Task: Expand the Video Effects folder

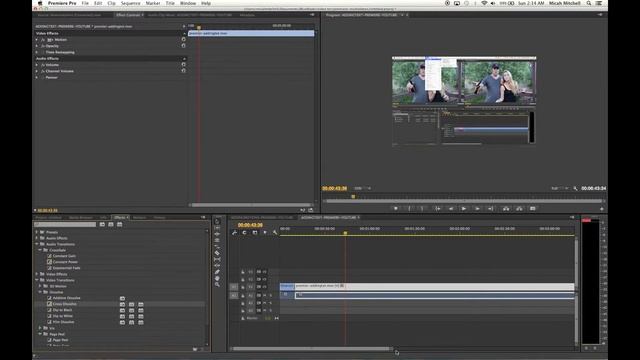Action: tap(37, 274)
